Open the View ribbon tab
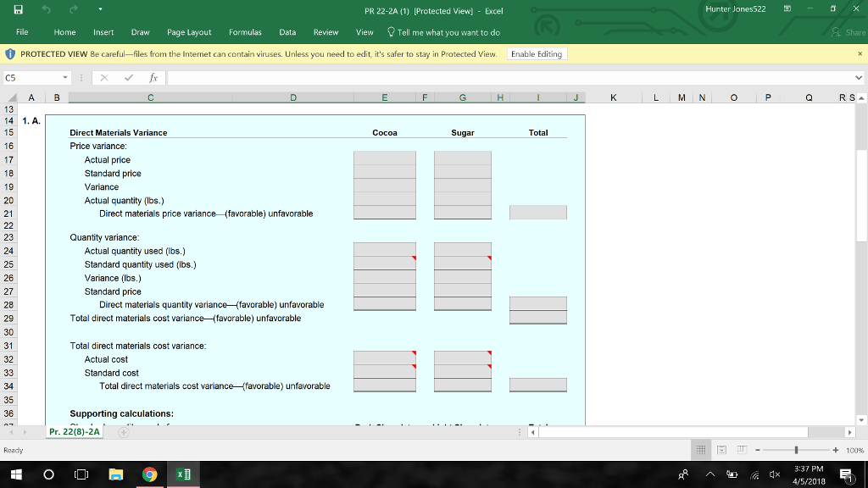 click(364, 32)
